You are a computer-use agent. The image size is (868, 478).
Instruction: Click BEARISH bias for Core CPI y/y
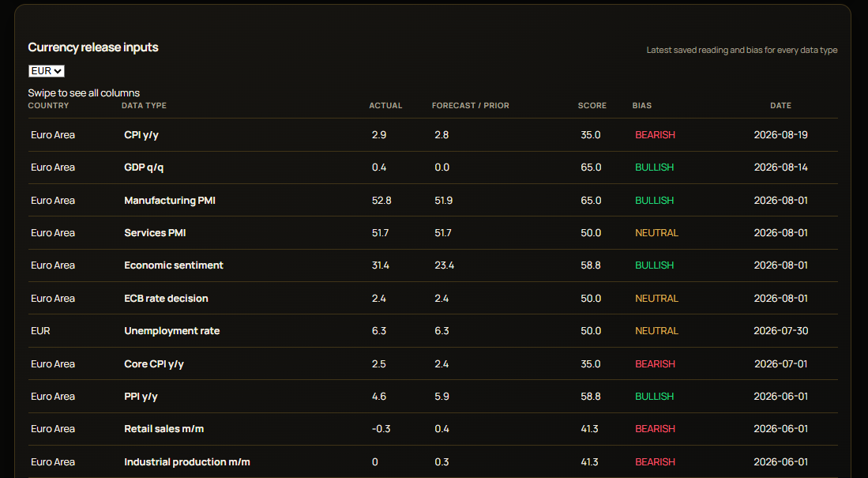tap(655, 364)
